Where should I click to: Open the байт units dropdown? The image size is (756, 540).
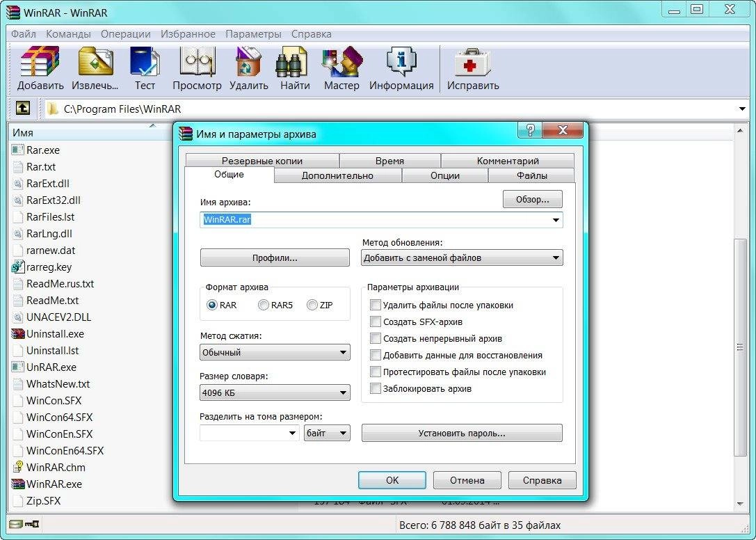point(327,433)
